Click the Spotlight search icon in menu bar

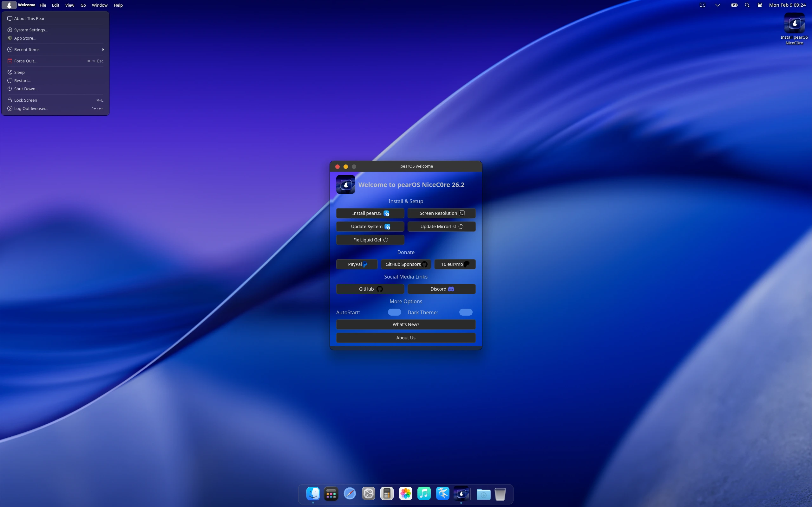(x=747, y=5)
